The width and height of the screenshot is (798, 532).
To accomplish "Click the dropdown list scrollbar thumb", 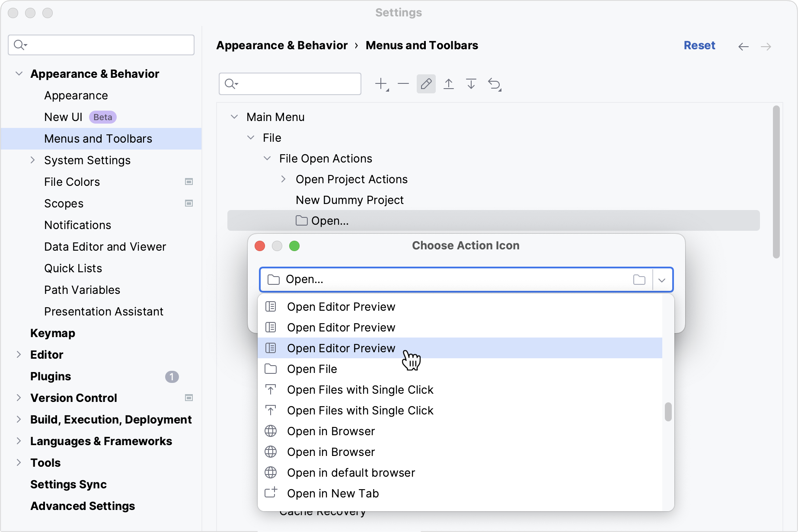I will click(668, 412).
